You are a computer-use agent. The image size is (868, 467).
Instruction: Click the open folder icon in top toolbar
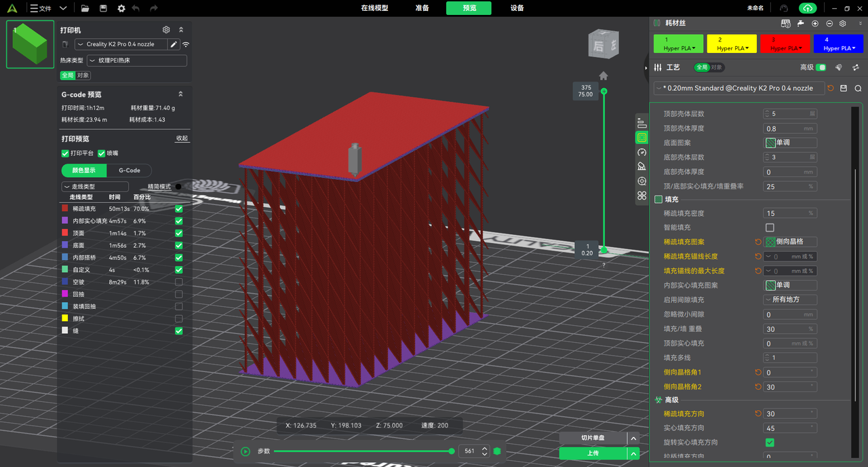pos(85,8)
